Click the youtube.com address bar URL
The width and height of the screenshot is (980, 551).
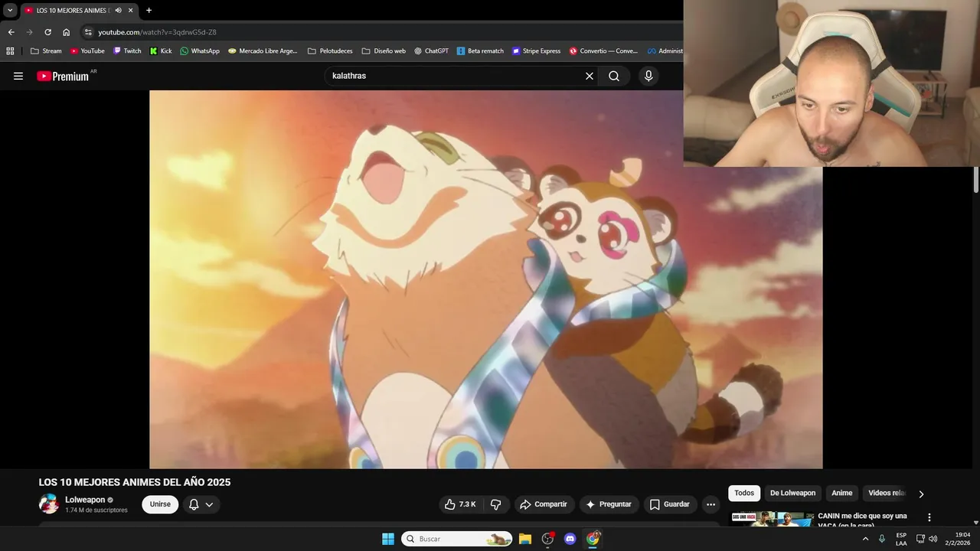coord(157,32)
